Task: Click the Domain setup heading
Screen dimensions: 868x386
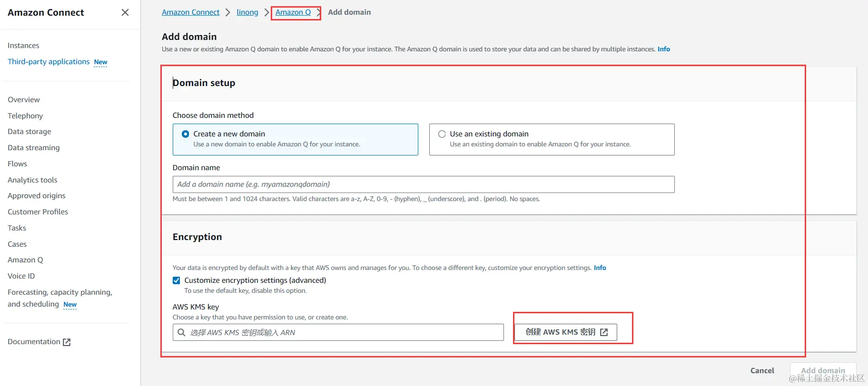Action: [x=204, y=83]
